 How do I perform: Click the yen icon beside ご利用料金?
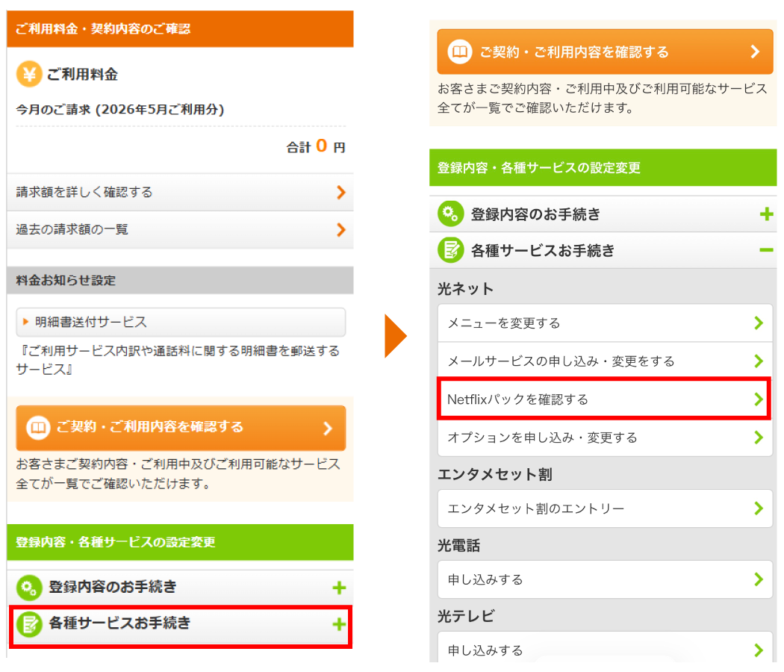click(x=29, y=74)
